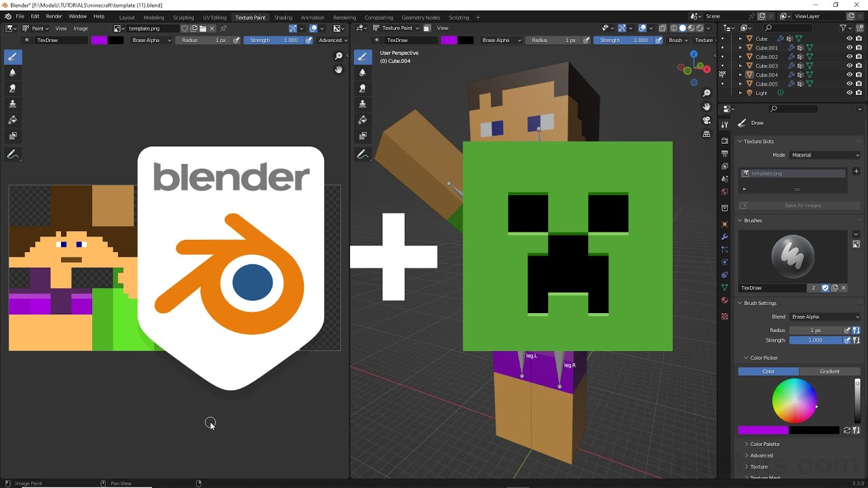Switch to the Sculpting workspace tab
The image size is (868, 488).
(x=183, y=17)
